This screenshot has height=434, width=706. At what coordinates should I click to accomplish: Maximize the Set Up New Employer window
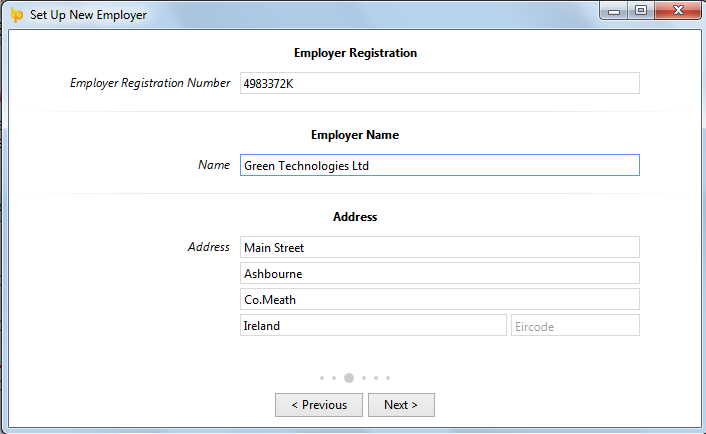point(641,11)
